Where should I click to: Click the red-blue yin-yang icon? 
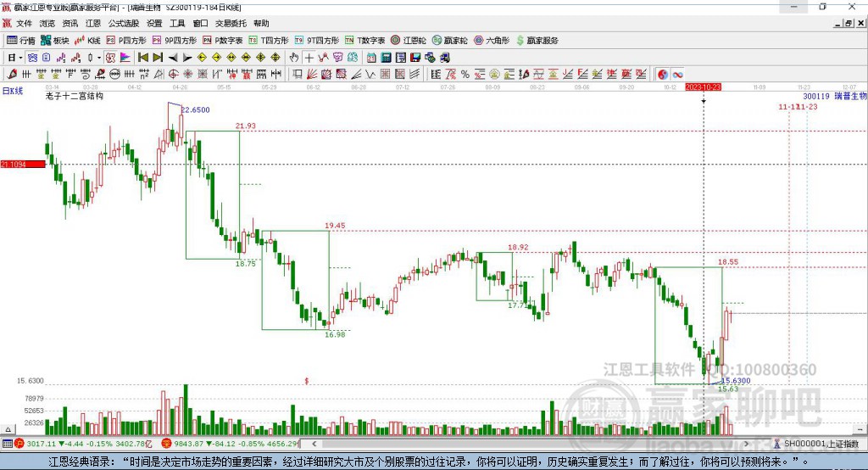coord(663,75)
